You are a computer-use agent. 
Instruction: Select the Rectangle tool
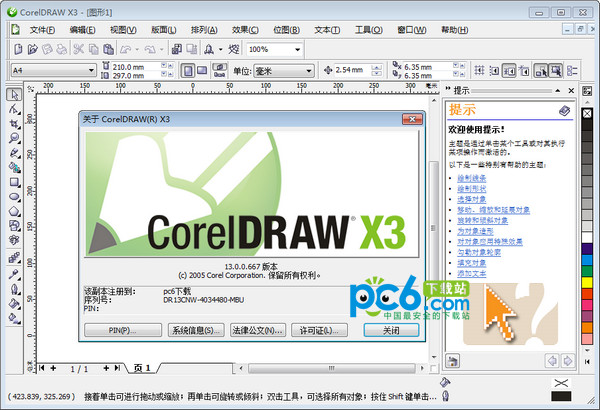[14, 182]
